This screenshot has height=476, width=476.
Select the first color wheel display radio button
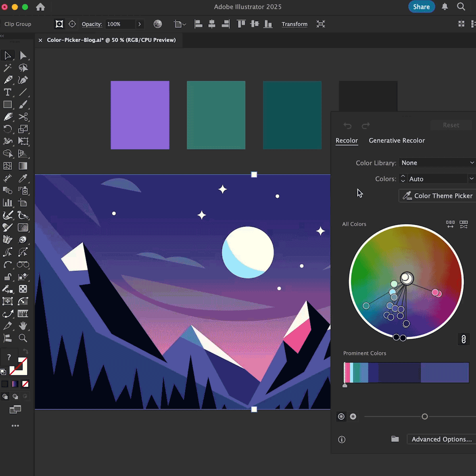coord(341,416)
